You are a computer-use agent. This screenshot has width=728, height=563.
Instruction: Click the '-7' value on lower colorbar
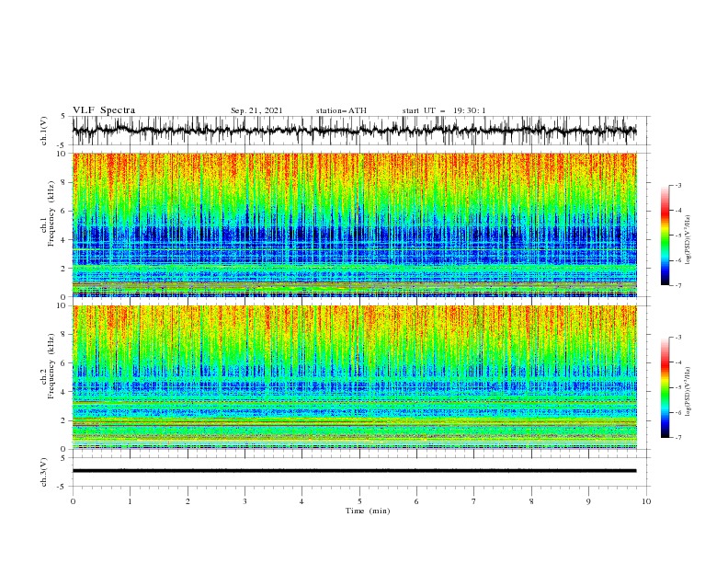(x=677, y=438)
